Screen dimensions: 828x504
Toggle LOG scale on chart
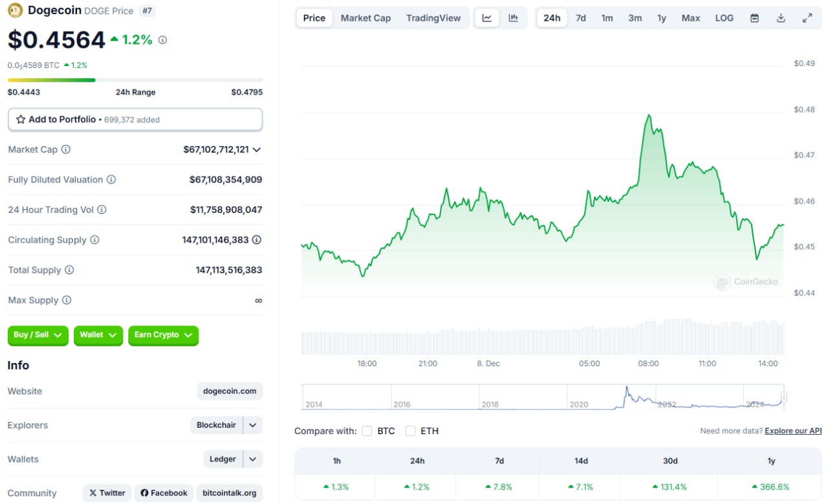tap(724, 18)
